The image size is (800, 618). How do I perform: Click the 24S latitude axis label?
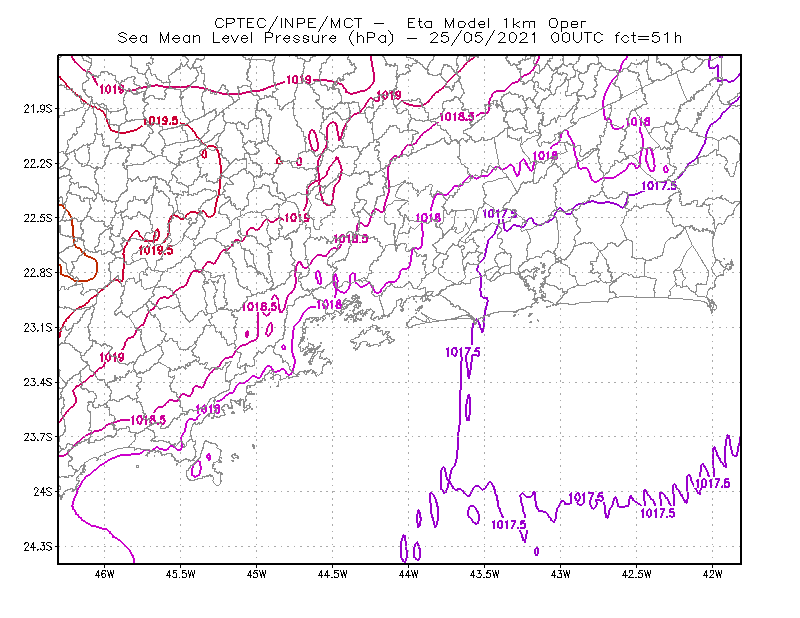coord(43,492)
